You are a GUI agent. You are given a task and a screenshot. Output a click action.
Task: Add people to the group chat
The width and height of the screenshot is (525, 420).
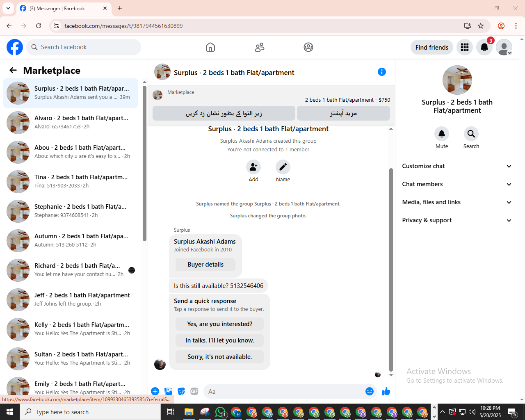coord(253,167)
